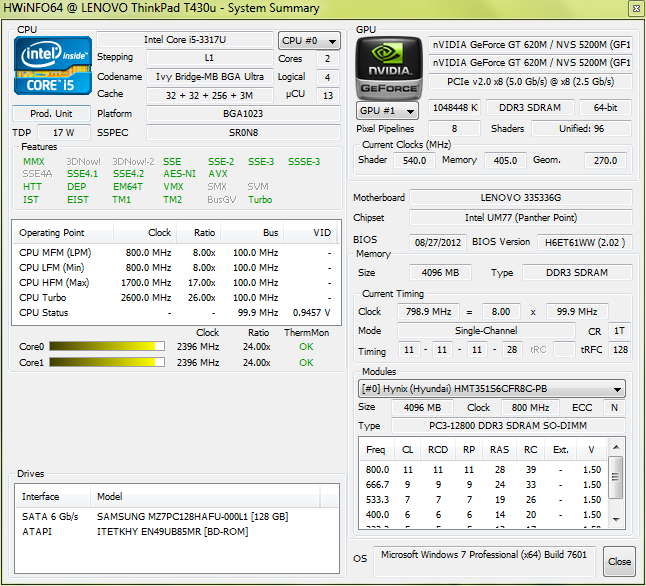
Task: Expand the GPU #1 selector dropdown
Action: (x=386, y=111)
